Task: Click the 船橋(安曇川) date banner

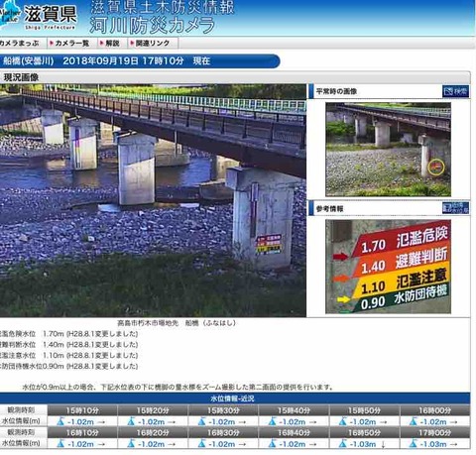Action: pos(139,61)
